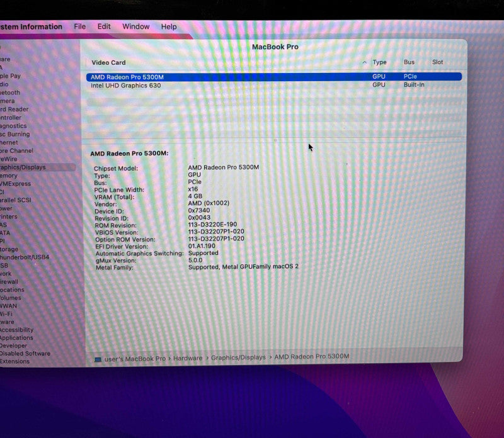Sort by the Type column header
The height and width of the screenshot is (438, 504).
point(379,62)
